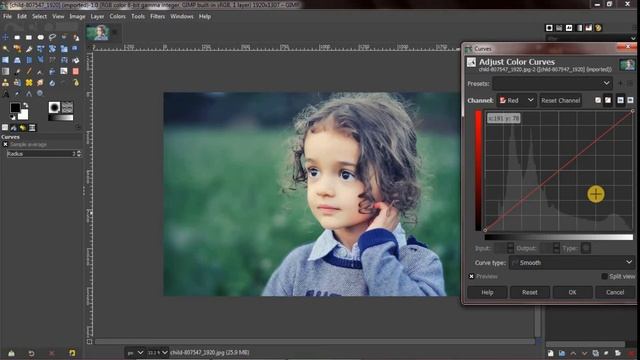Open the Filters menu
This screenshot has width=640, height=360.
coord(157,16)
